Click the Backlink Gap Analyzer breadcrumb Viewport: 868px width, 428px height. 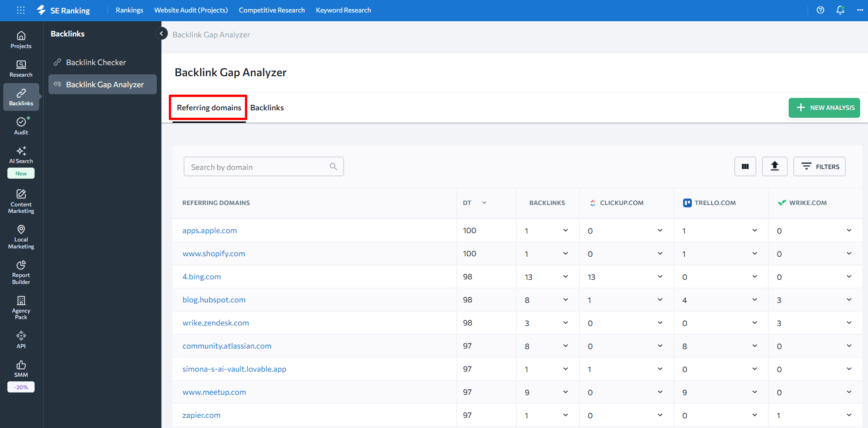pos(211,35)
